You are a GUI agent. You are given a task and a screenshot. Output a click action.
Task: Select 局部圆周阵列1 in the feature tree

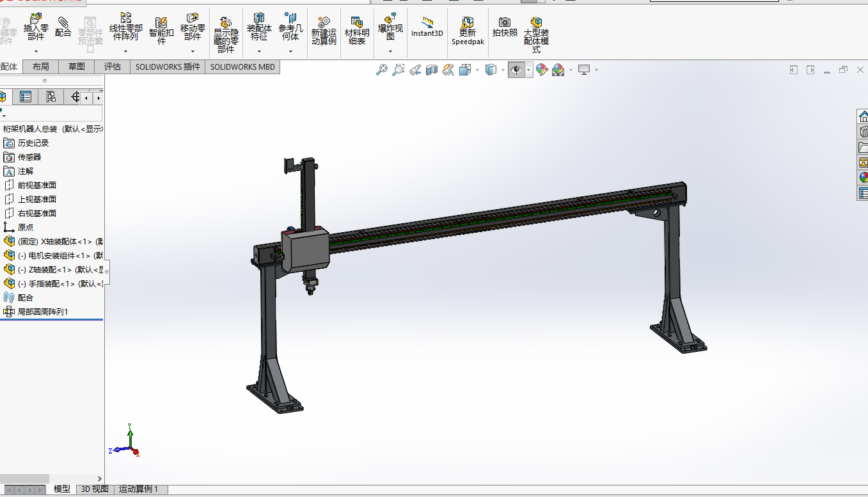coord(43,312)
